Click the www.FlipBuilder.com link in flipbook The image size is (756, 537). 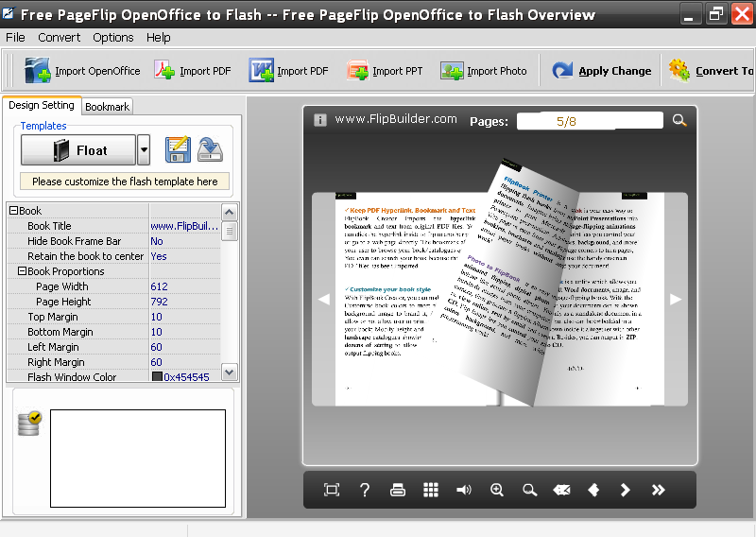(x=396, y=119)
